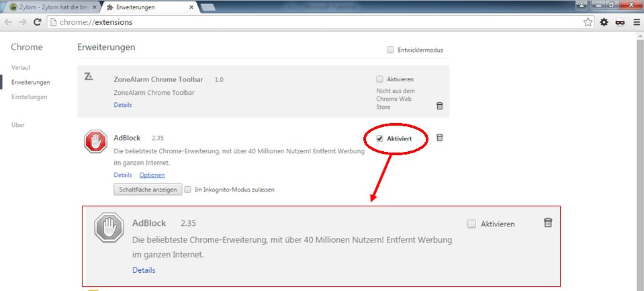Click the Chrome heading in sidebar

pos(27,47)
